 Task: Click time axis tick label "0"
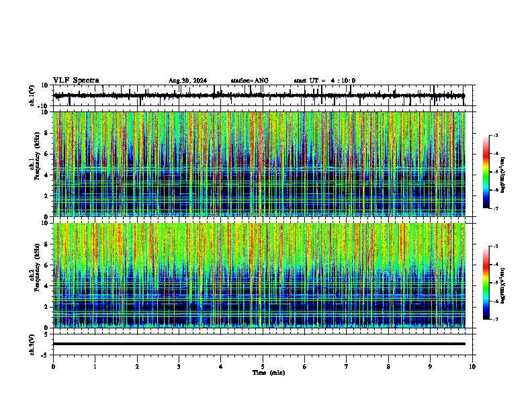coord(53,367)
